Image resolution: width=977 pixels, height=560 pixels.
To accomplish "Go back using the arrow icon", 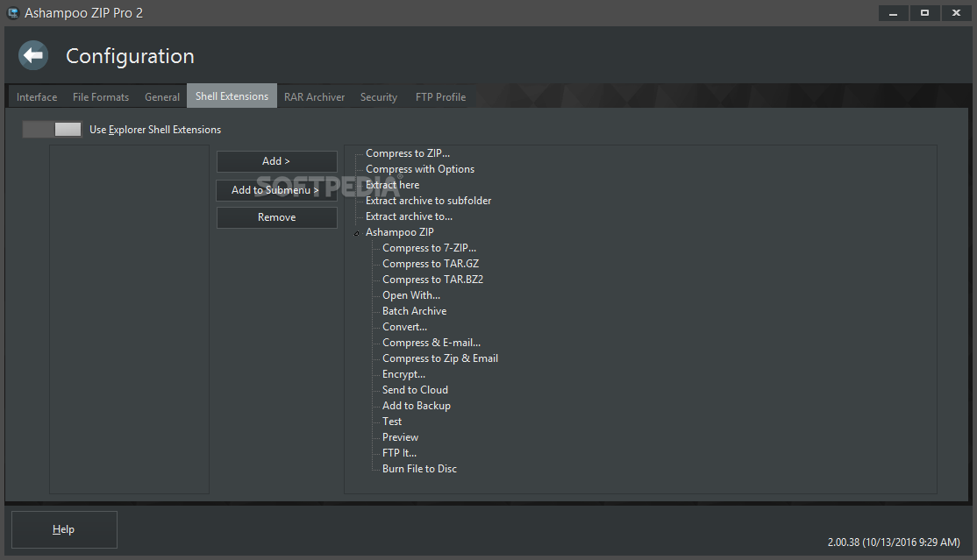I will pos(33,55).
